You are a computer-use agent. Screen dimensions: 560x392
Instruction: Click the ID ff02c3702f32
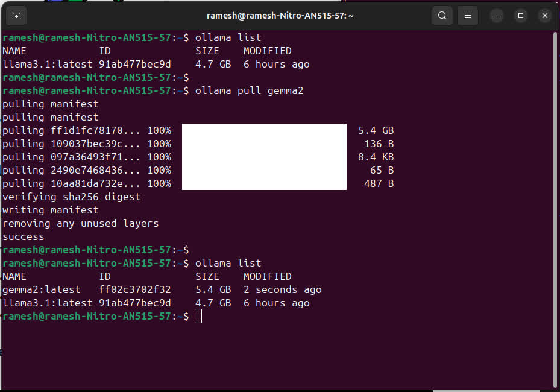[x=134, y=289]
